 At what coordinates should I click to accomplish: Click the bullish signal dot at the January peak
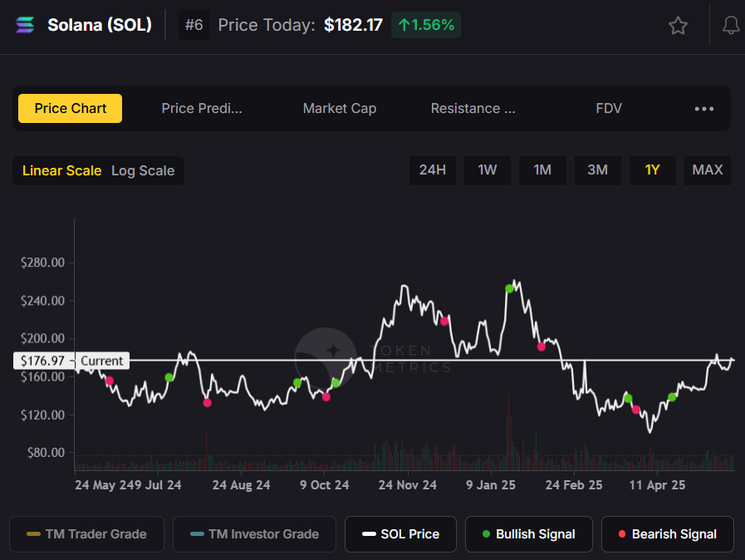point(509,288)
